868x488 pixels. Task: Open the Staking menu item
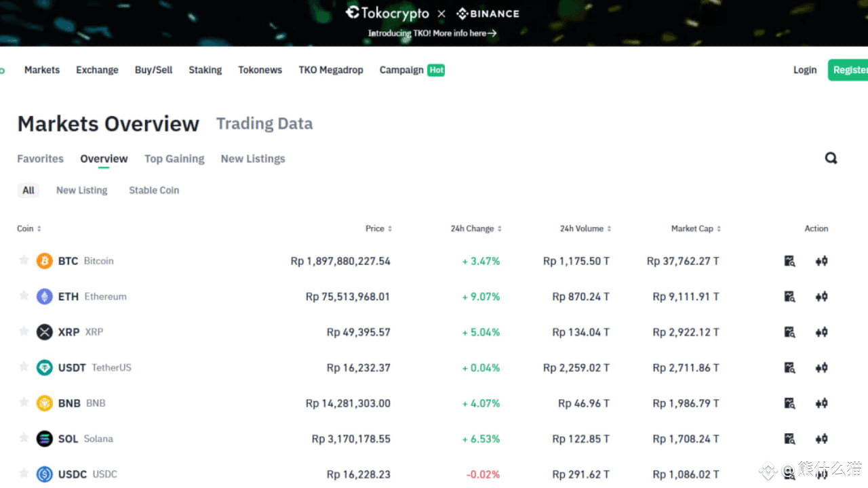click(205, 70)
